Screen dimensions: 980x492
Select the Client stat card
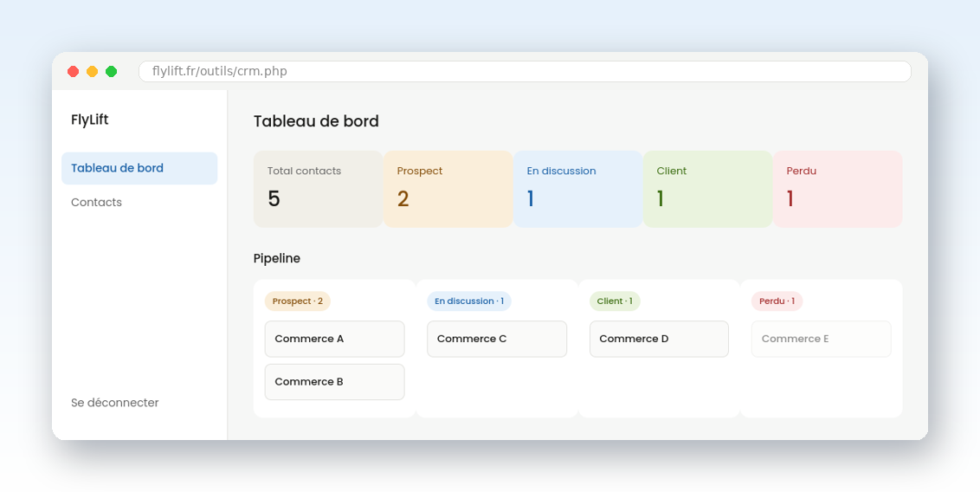pos(708,189)
